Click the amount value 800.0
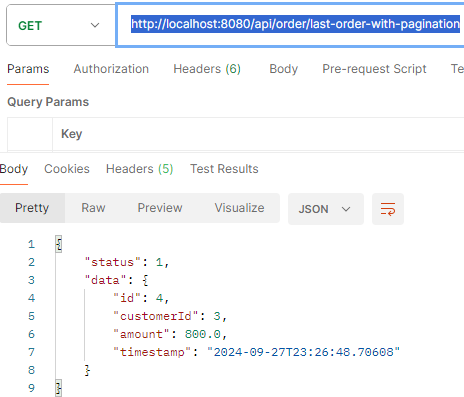This screenshot has height=397, width=464. [x=203, y=334]
